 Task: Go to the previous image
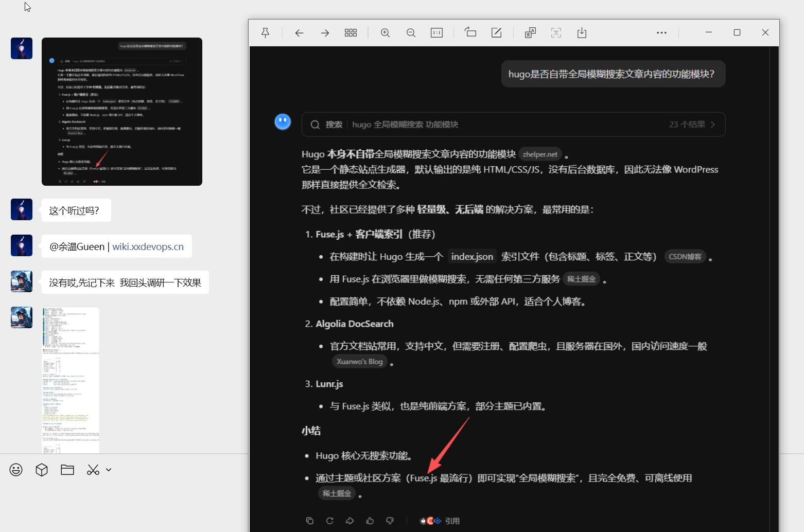click(299, 33)
